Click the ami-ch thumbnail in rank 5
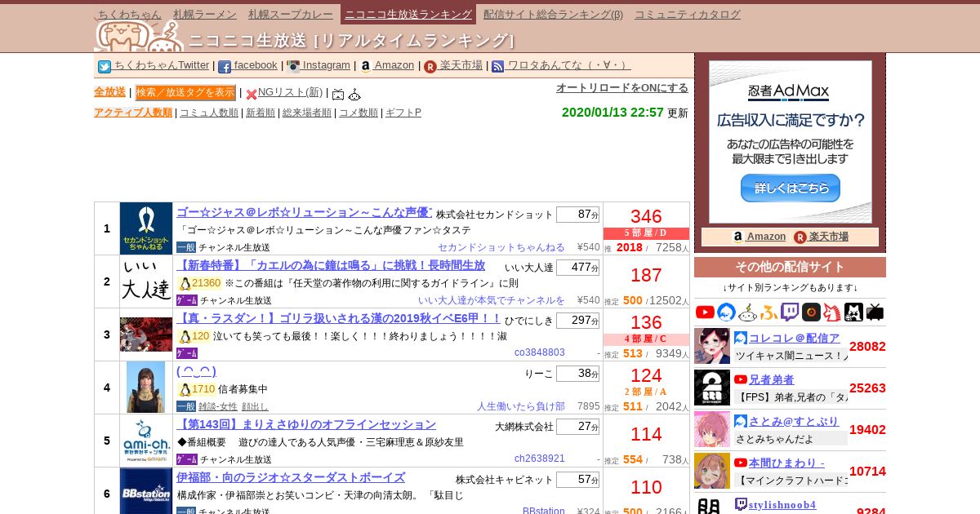 [146, 441]
